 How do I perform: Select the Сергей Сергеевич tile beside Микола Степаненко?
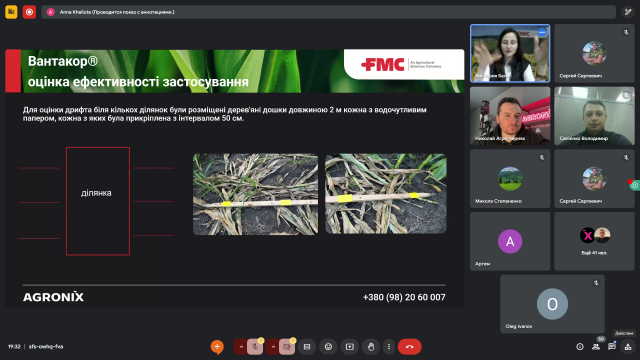pos(594,179)
